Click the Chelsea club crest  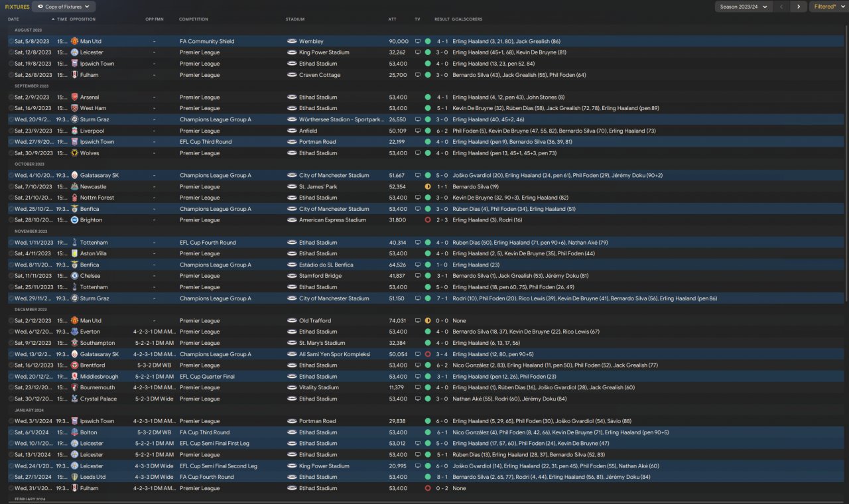click(74, 276)
